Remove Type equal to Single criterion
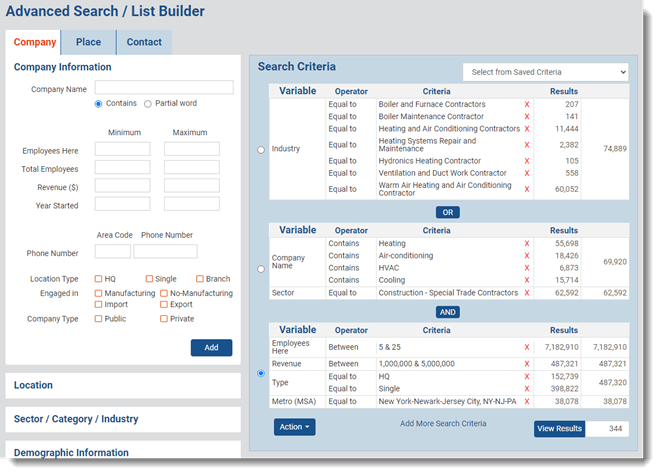The width and height of the screenshot is (660, 475). coord(527,389)
